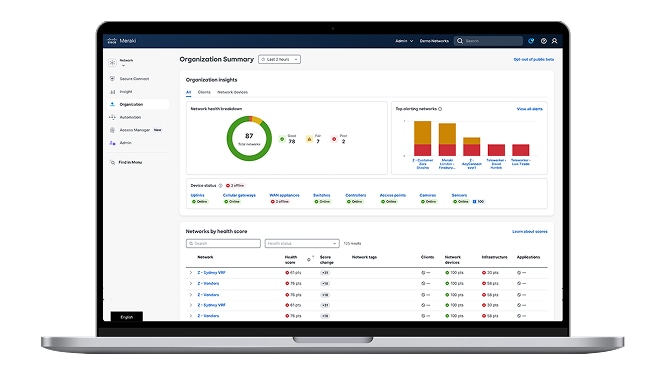The height and width of the screenshot is (375, 666).
Task: Open the Learn about scores link
Action: pos(530,231)
